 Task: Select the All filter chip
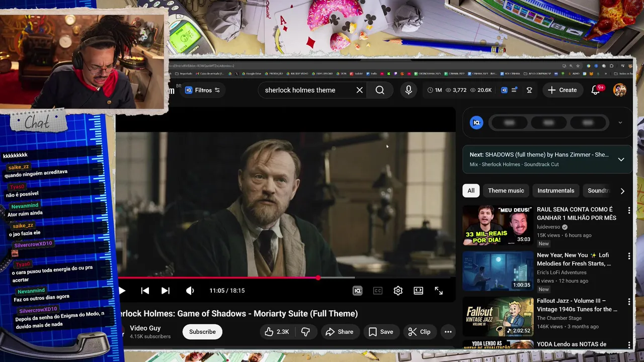[x=471, y=191]
